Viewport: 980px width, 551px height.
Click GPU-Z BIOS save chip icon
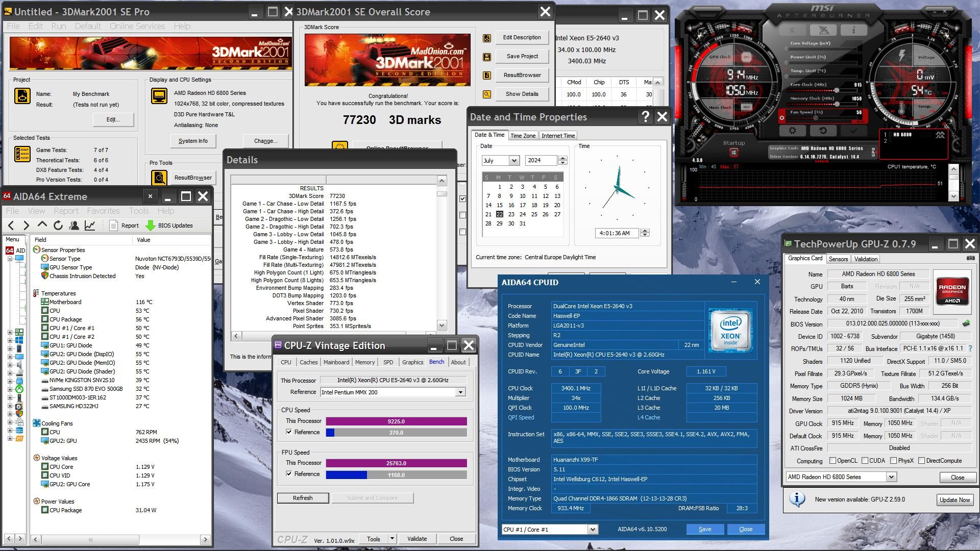pos(966,323)
